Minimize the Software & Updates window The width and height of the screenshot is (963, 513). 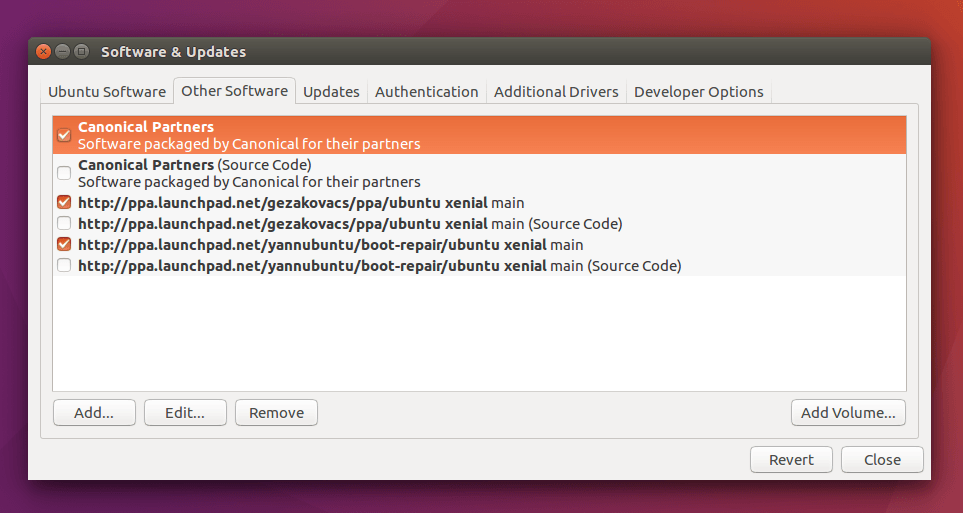click(x=62, y=52)
